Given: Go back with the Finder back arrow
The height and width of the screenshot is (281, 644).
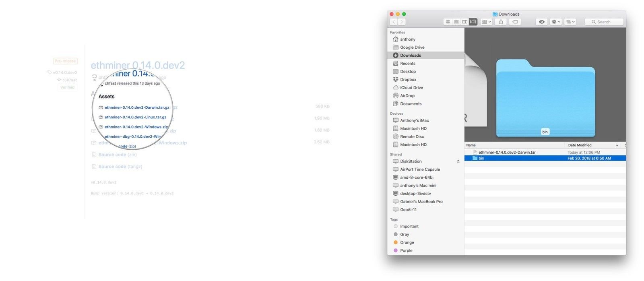Looking at the screenshot, I should [393, 22].
